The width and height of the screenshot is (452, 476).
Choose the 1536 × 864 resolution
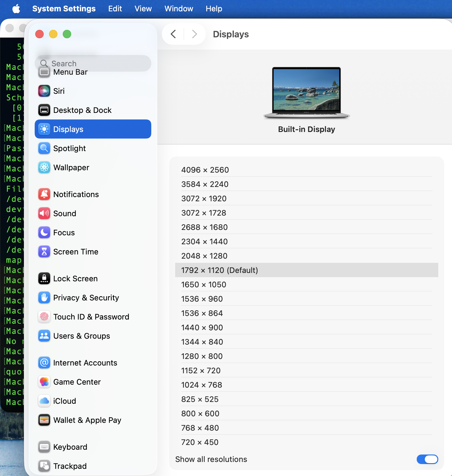307,313
